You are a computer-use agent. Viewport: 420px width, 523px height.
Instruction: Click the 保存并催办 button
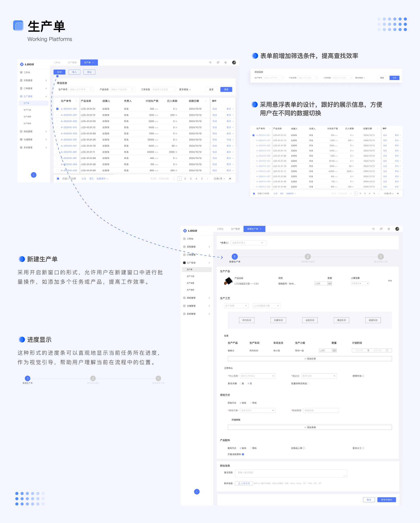[386, 500]
